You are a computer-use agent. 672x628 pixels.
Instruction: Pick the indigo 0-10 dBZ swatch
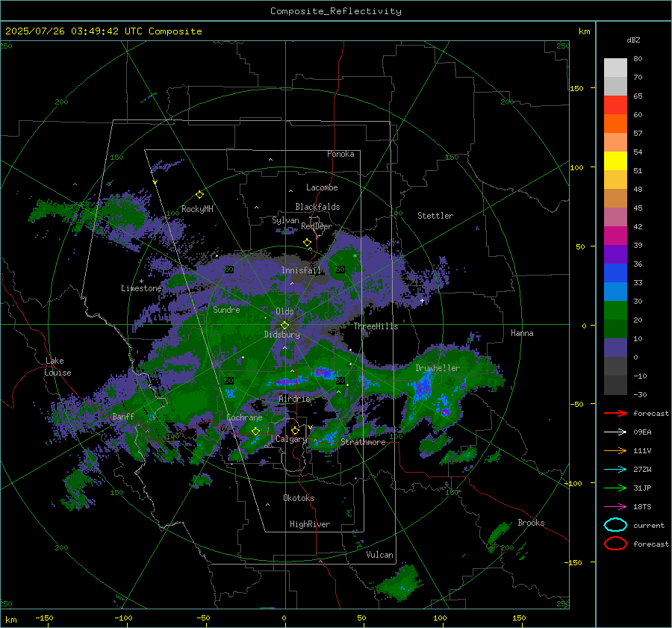615,348
